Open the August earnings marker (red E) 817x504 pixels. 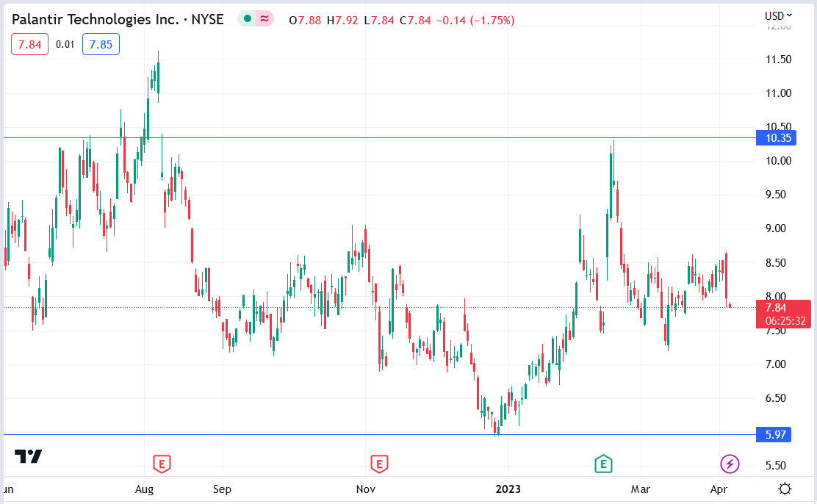[x=162, y=464]
